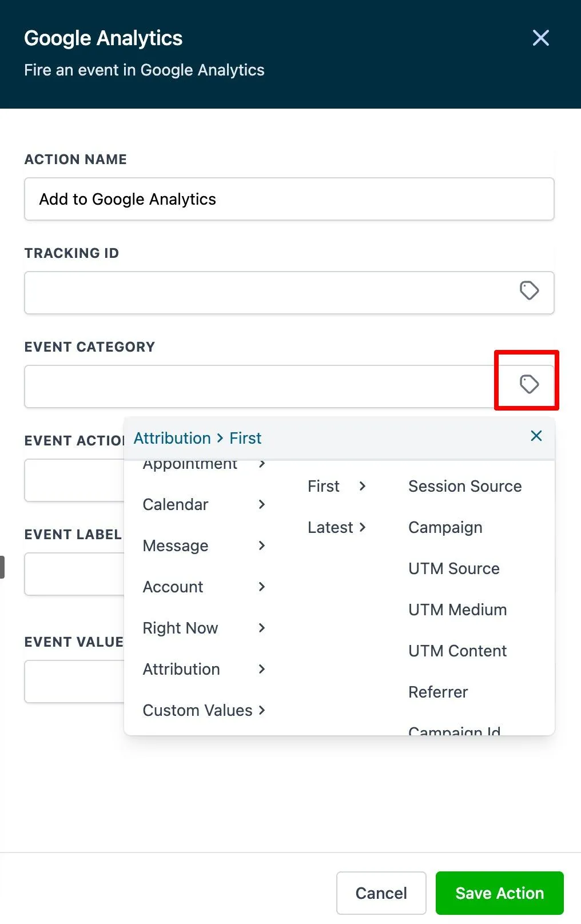Screen dimensions: 581x924
Task: Pick UTM Content from the list
Action: point(457,651)
